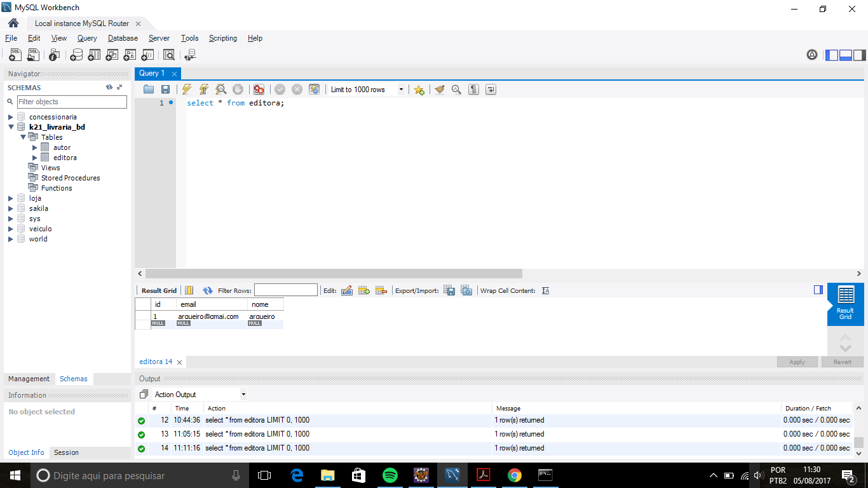Commit the transaction with the checkmark icon
Screen dimensions: 868x488
pyautogui.click(x=280, y=90)
